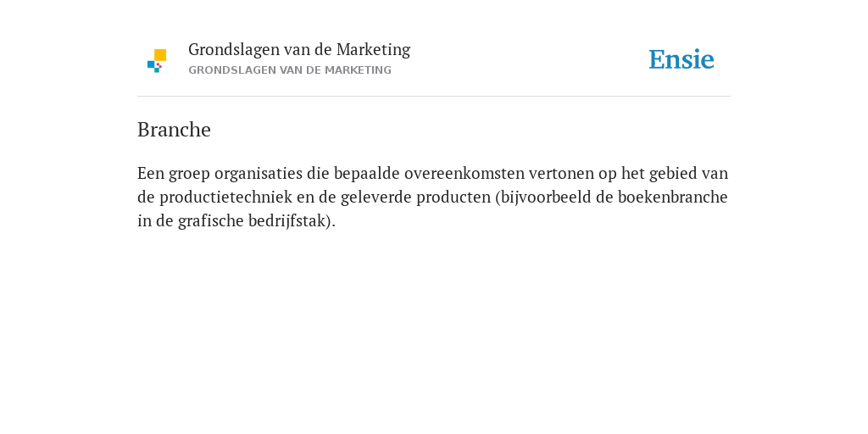Click the word overeenkomsten in the definition

(464, 174)
